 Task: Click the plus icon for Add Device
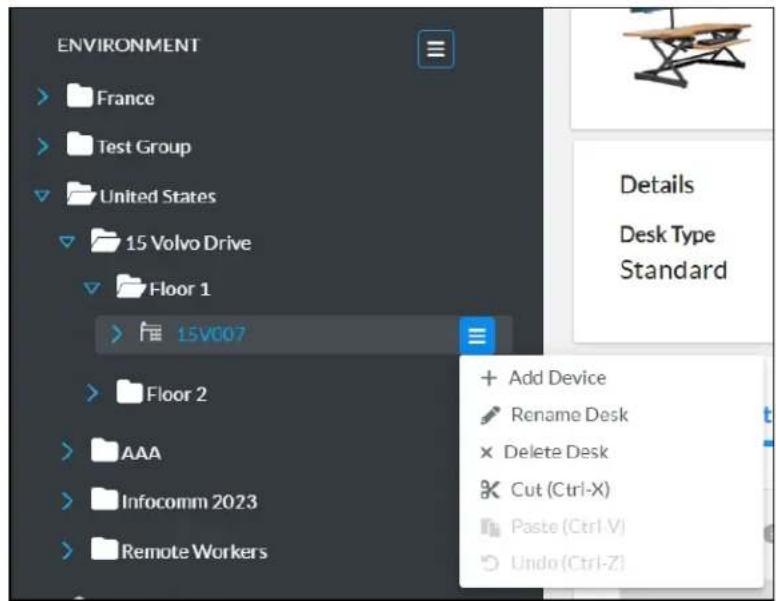pos(488,378)
